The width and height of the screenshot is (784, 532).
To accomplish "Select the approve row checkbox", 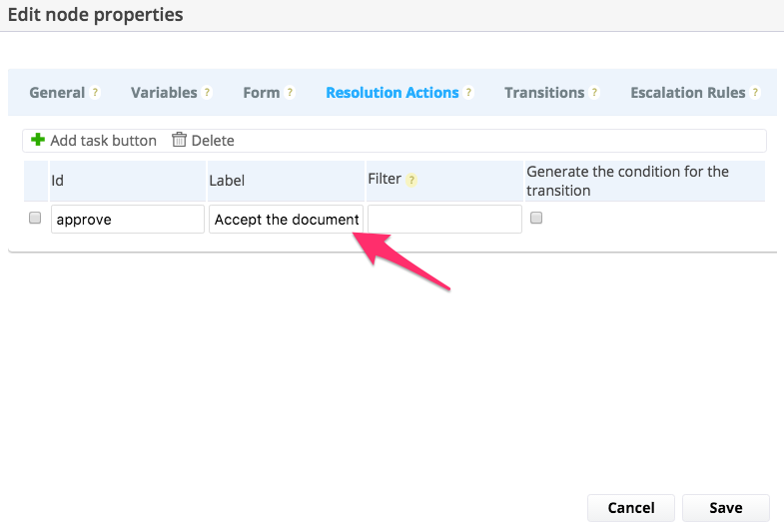I will coord(35,218).
